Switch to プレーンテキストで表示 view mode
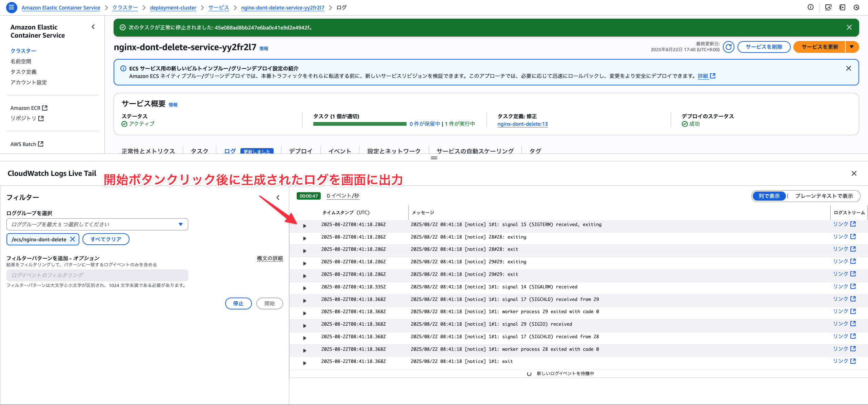 tap(824, 196)
